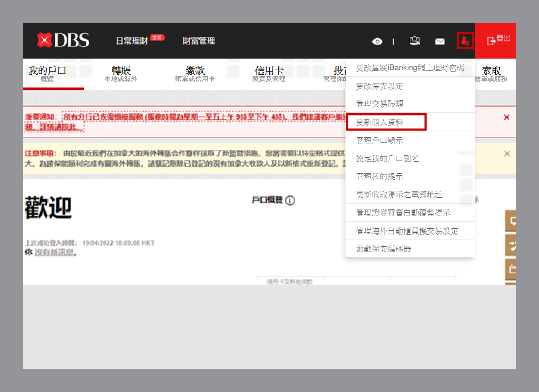Screen dimensions: 539x392
Task: Click the user profile settings icon
Action: point(465,41)
